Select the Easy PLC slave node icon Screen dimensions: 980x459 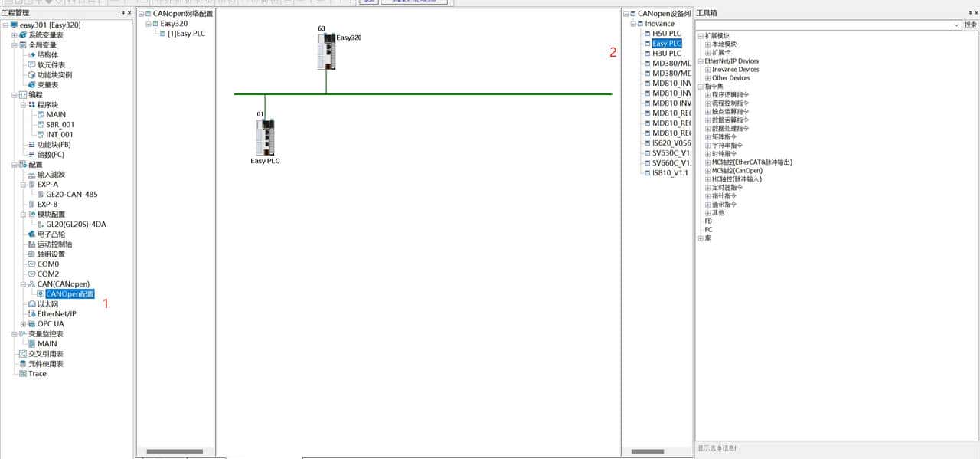point(266,137)
